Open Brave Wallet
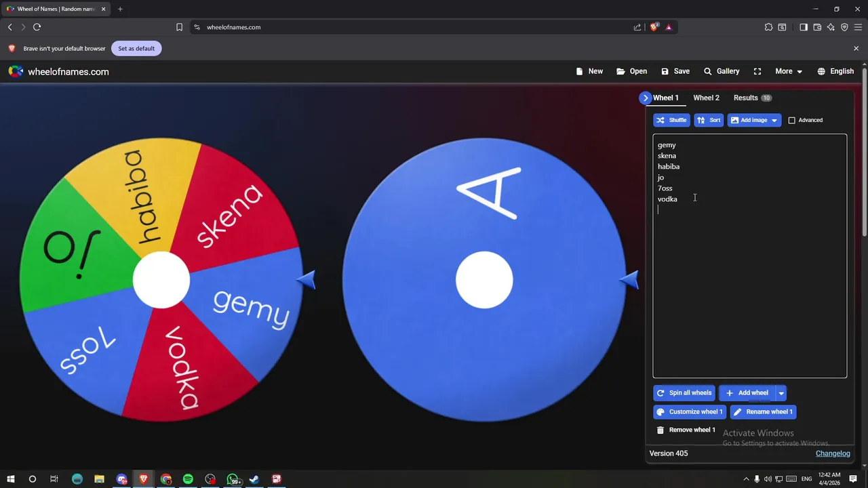868x488 pixels. point(817,27)
